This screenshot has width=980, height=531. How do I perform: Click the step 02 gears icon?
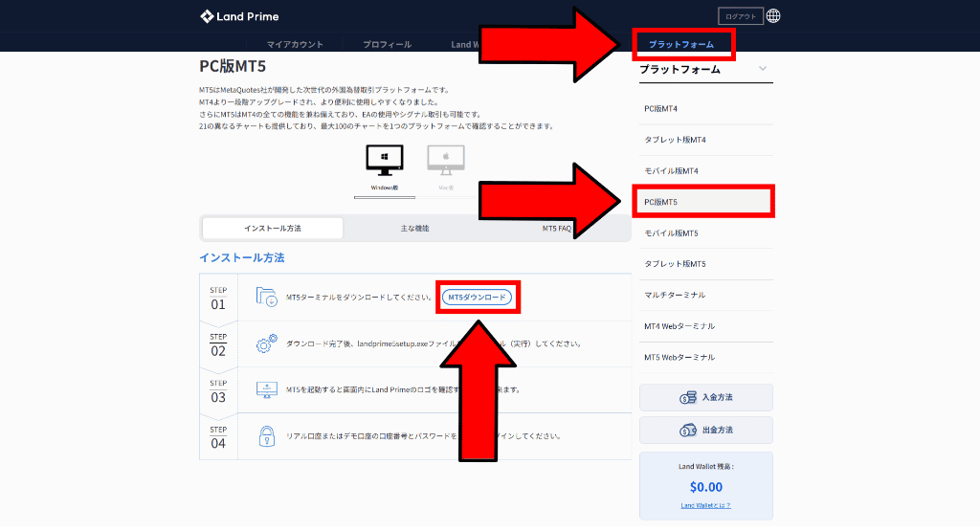pyautogui.click(x=267, y=343)
